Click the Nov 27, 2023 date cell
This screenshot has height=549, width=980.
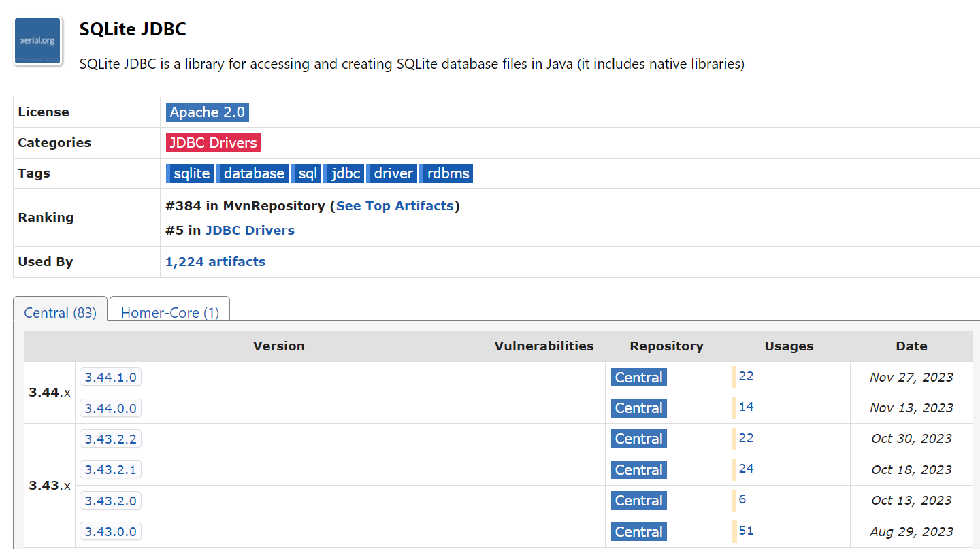[x=912, y=378]
